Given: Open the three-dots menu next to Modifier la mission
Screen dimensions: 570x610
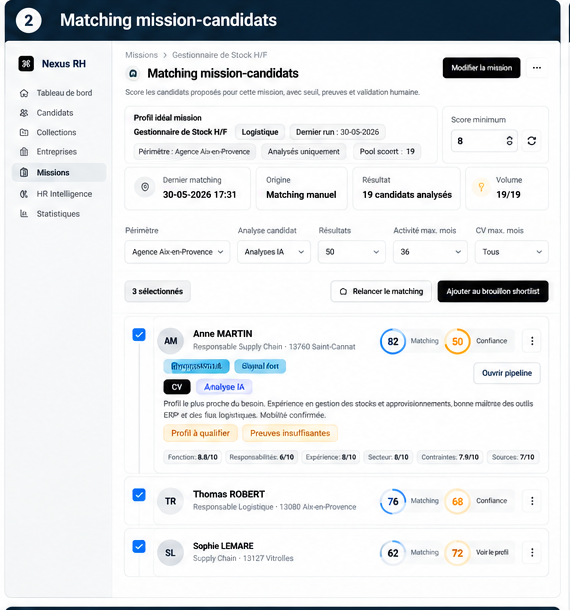Looking at the screenshot, I should click(x=537, y=68).
